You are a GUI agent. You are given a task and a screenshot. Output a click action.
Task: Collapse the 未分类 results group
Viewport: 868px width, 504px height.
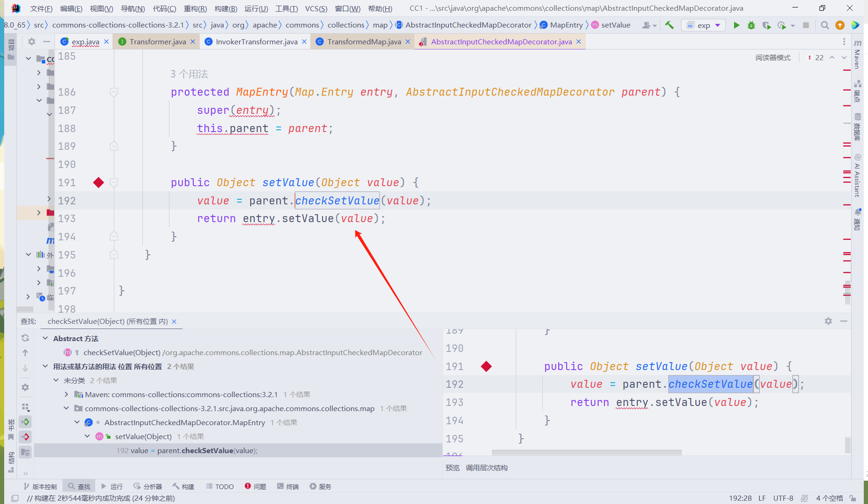point(56,380)
